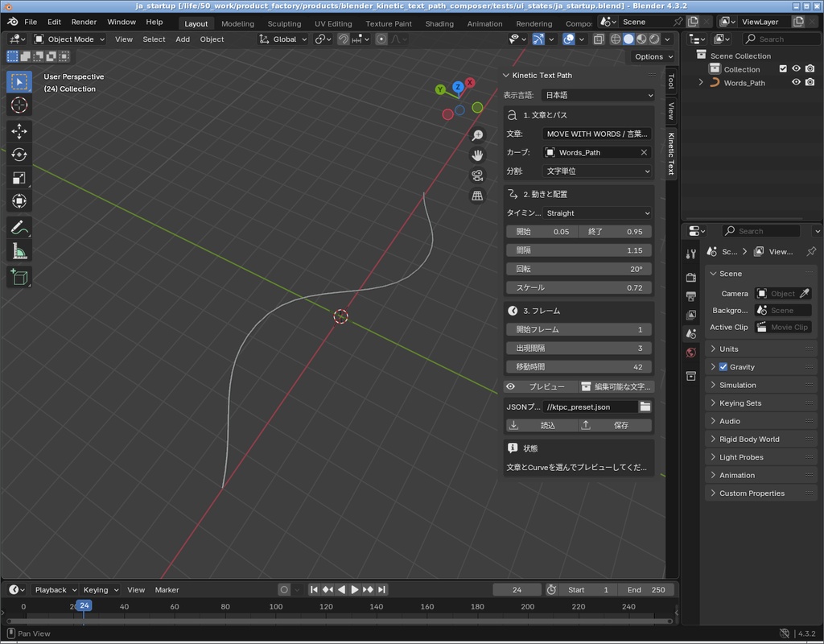Select the Move tool
The image size is (824, 644).
click(19, 131)
